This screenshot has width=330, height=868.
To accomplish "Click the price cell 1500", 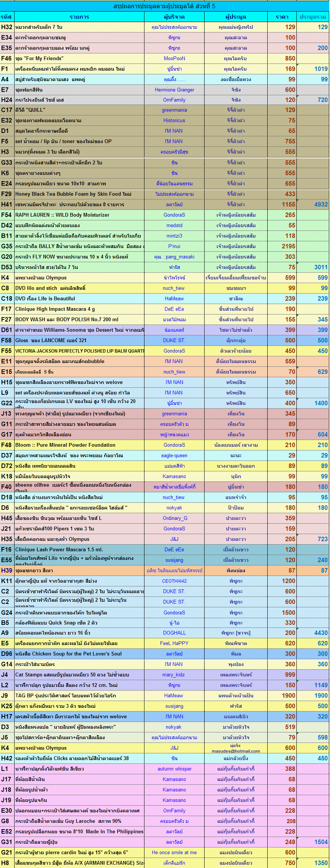I will coord(282,613).
